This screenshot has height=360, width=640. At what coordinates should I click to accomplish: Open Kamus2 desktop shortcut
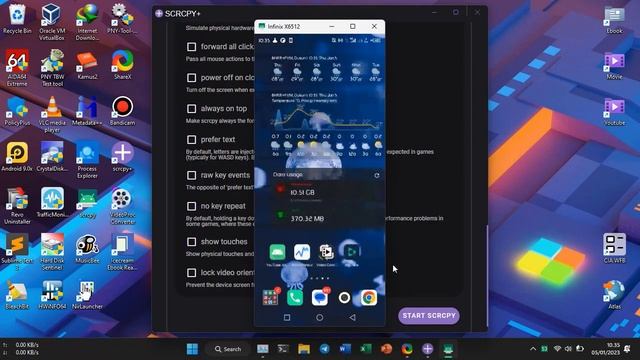click(x=87, y=64)
